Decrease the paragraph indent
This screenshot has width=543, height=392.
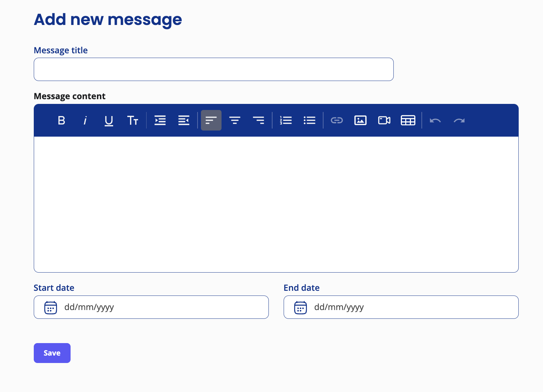tap(183, 120)
